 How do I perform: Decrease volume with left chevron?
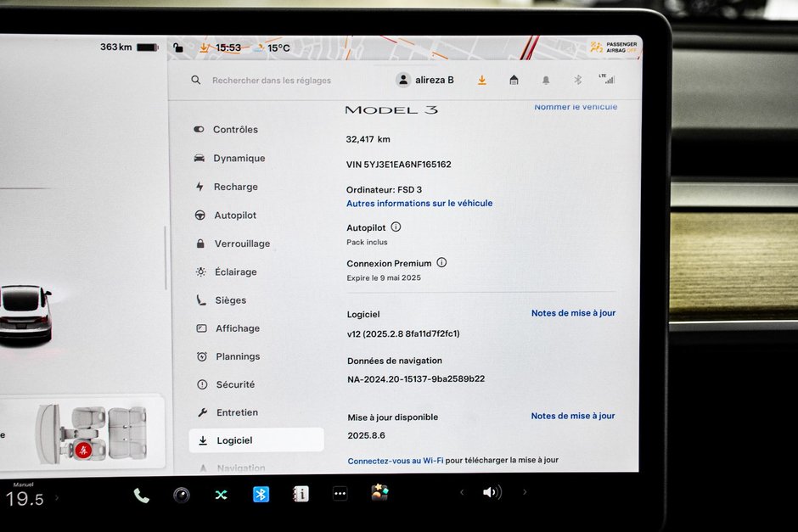coord(462,492)
